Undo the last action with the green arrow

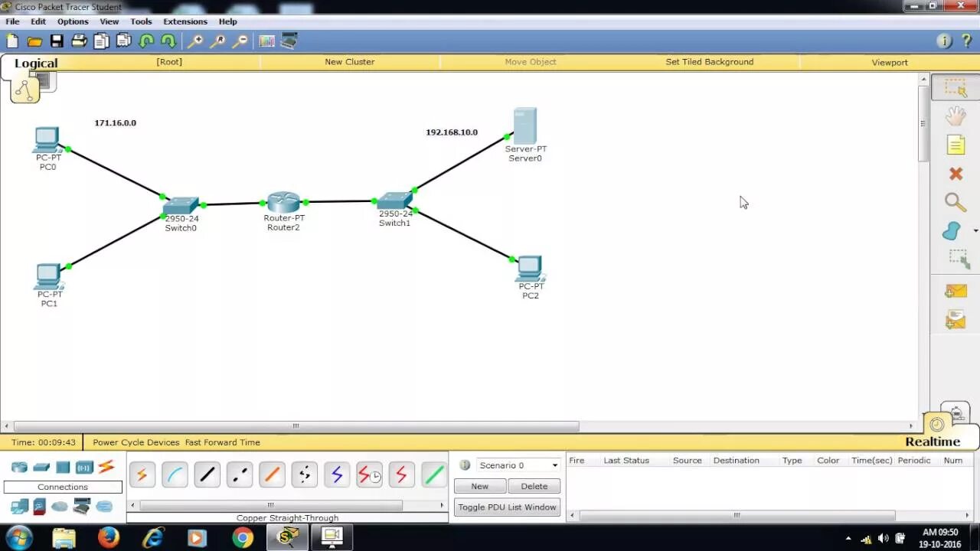click(146, 41)
